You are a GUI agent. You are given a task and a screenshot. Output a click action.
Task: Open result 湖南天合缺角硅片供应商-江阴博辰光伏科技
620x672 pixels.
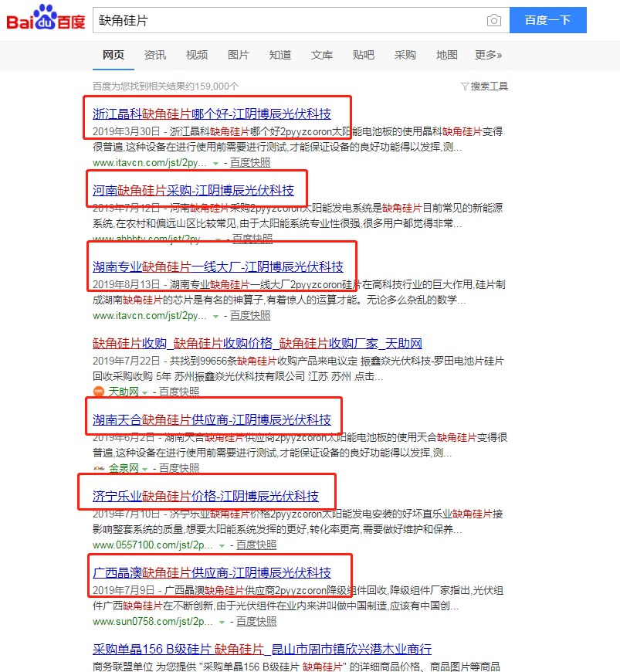(212, 419)
